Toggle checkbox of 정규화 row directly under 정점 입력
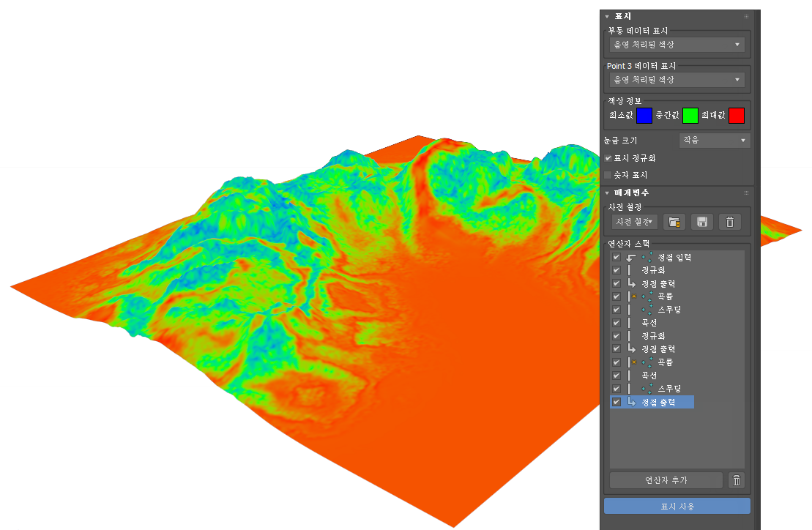Viewport: 812px width, 530px height. (617, 270)
